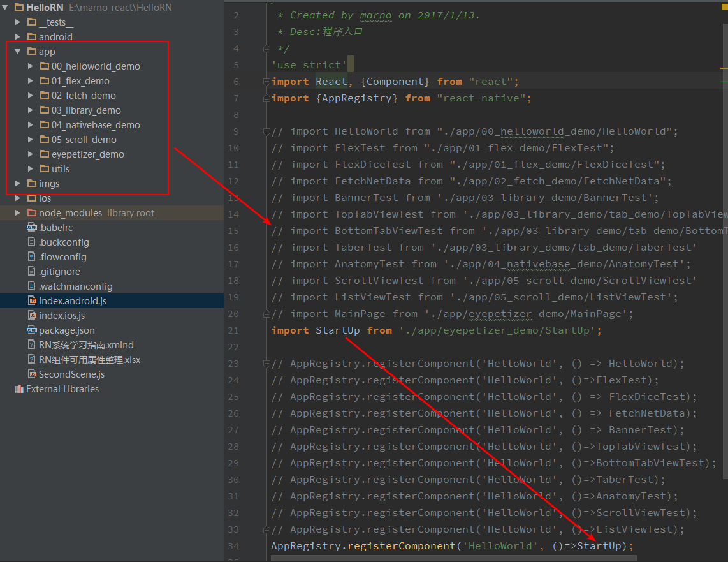Click the SecondScene.js file icon

(x=32, y=374)
